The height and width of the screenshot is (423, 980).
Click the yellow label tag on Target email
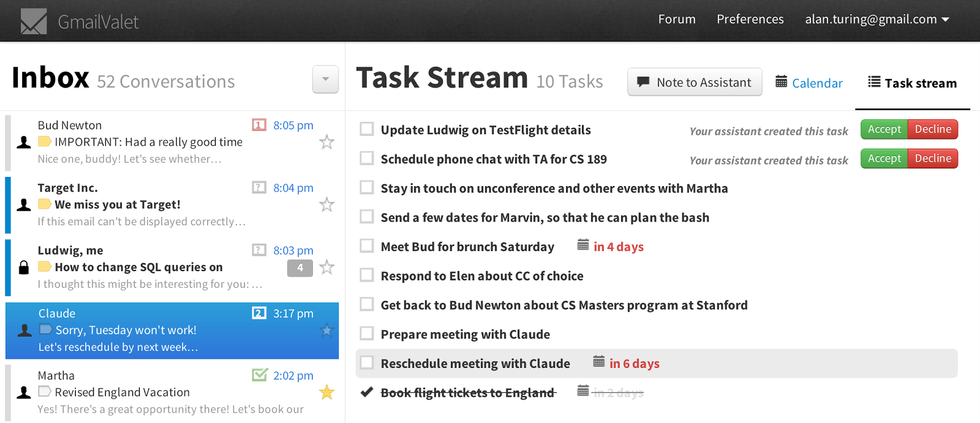click(x=45, y=204)
